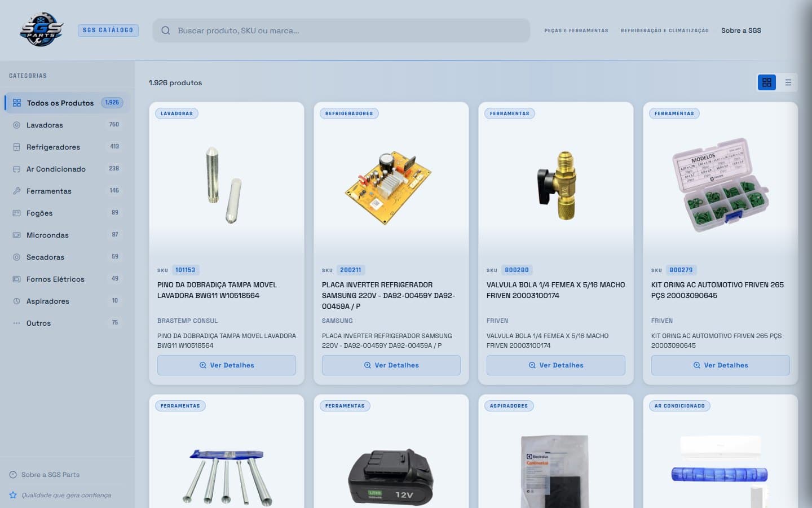Select the Fornos Elétricos category label
812x508 pixels.
(x=55, y=279)
